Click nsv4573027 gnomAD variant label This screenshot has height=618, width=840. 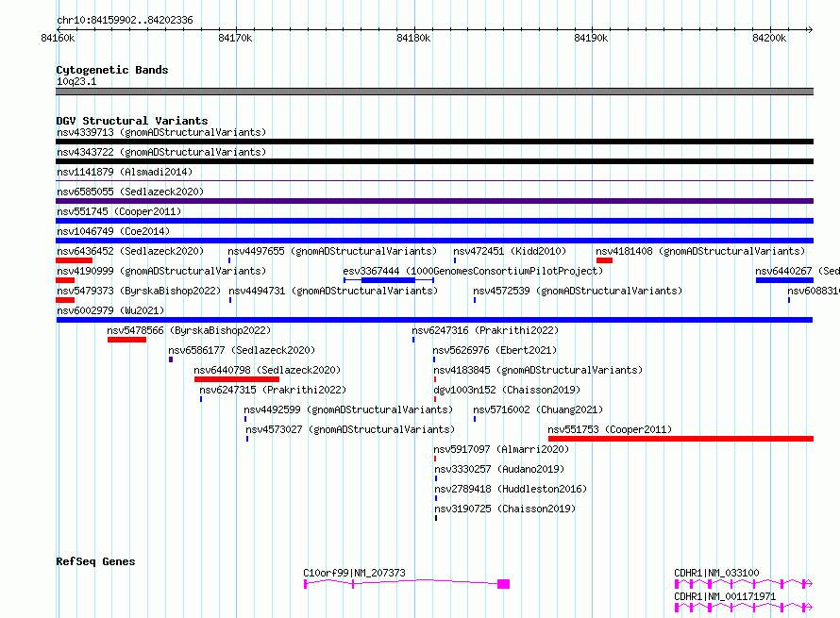point(350,429)
